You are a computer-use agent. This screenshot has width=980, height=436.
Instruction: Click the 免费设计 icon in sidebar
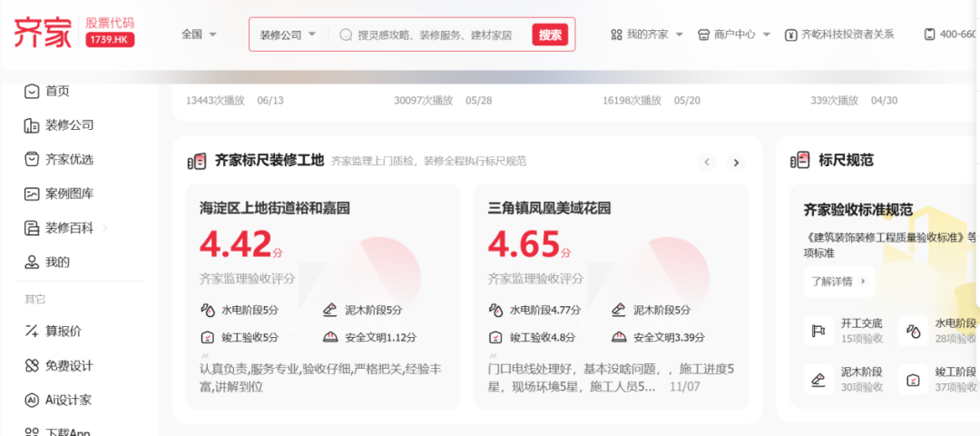pos(33,366)
